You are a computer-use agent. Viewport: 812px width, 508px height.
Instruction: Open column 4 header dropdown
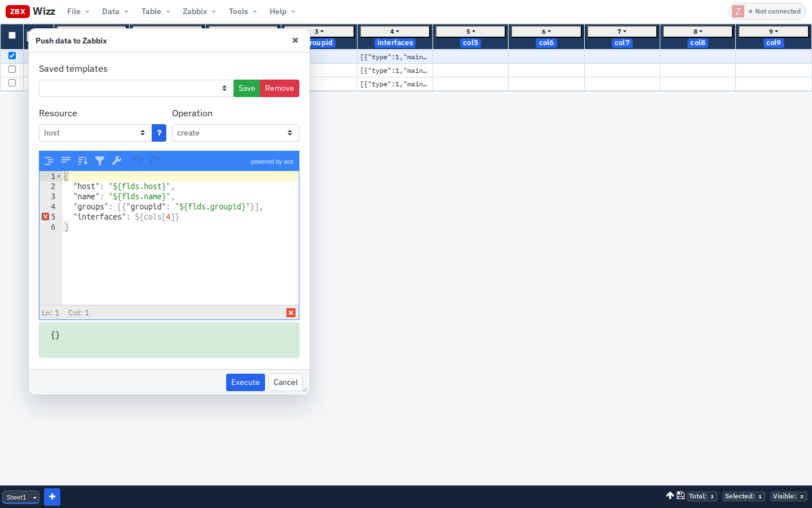pos(395,32)
